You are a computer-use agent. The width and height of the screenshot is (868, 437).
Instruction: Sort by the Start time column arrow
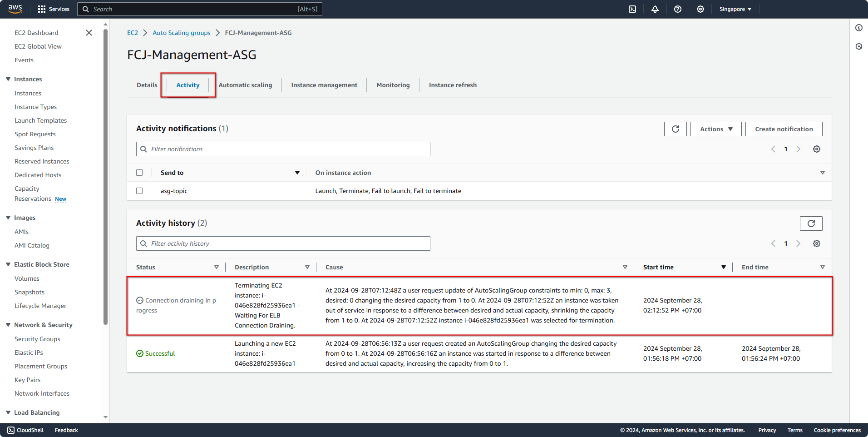coord(724,267)
